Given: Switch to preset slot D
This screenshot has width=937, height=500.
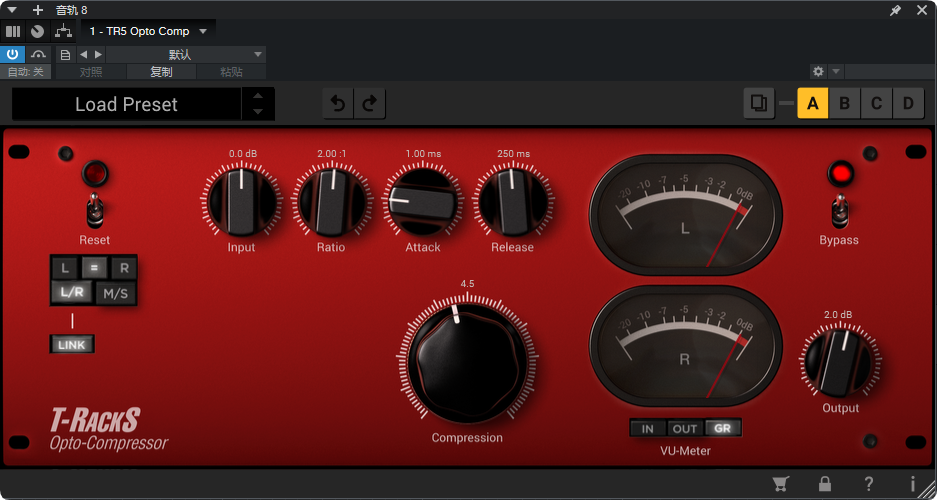Looking at the screenshot, I should (908, 103).
